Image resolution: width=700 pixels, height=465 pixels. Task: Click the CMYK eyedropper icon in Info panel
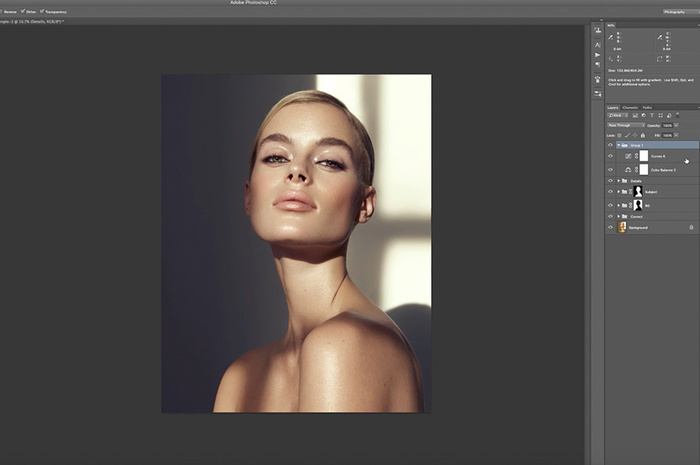[659, 37]
